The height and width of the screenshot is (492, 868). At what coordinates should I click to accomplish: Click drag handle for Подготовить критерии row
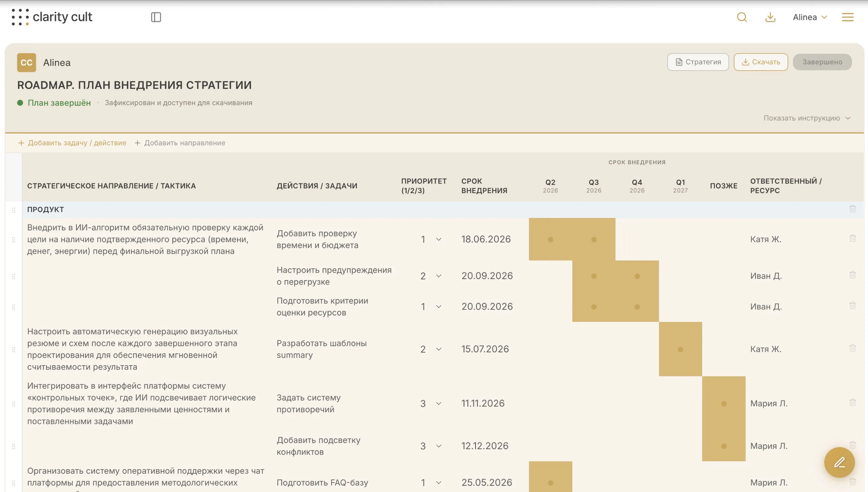pos(14,307)
